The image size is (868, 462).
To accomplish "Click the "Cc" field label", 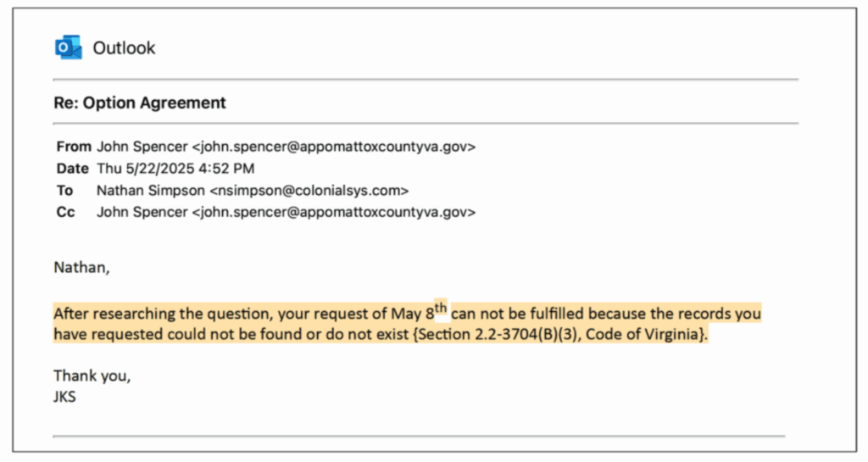I will 65,213.
